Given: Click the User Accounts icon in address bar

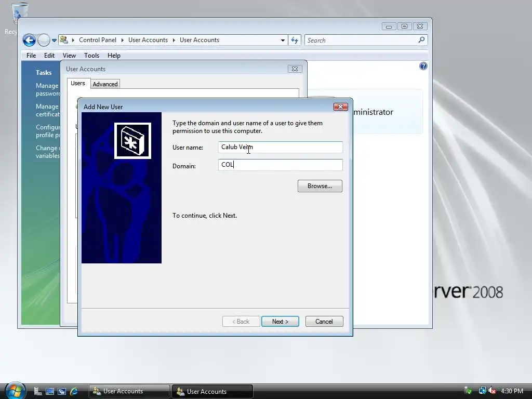Looking at the screenshot, I should 64,39.
